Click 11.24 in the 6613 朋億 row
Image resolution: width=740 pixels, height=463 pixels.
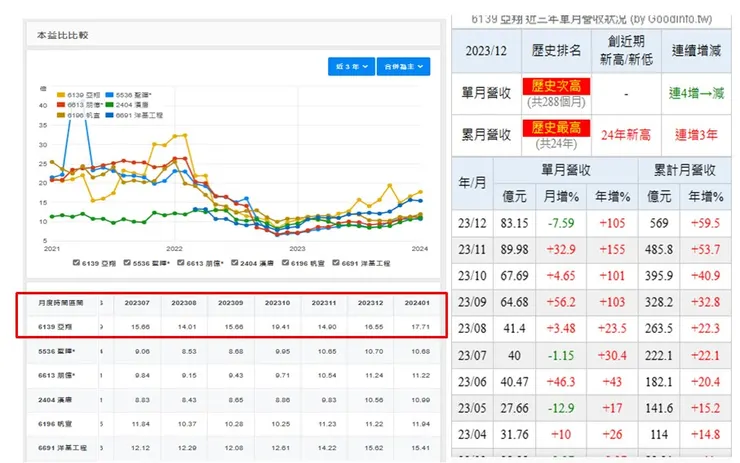tap(374, 375)
